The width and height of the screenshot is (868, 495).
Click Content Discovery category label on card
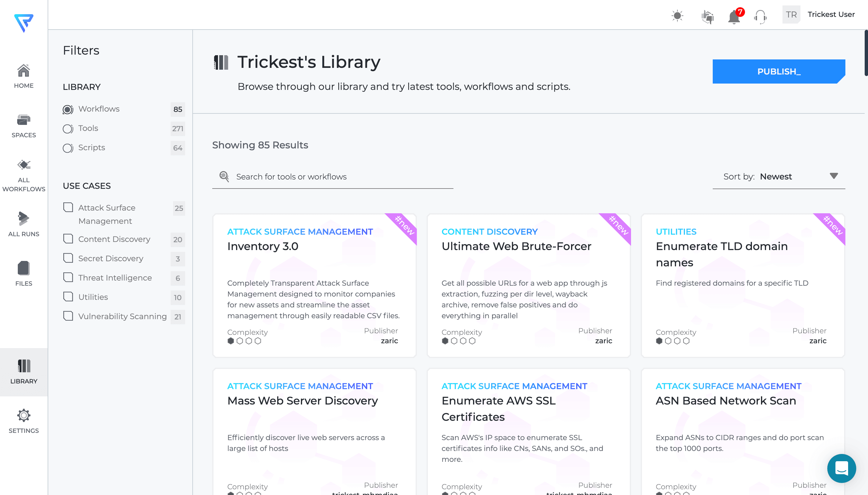tap(490, 232)
